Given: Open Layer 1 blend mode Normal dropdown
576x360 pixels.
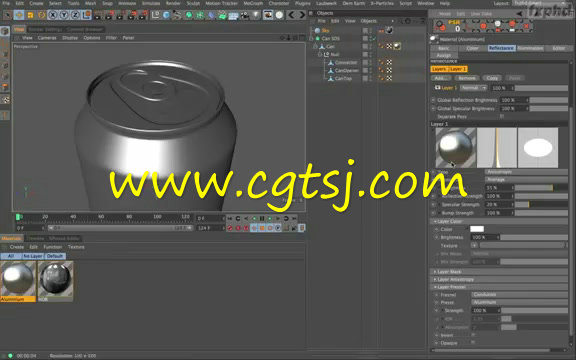Looking at the screenshot, I should pos(474,88).
